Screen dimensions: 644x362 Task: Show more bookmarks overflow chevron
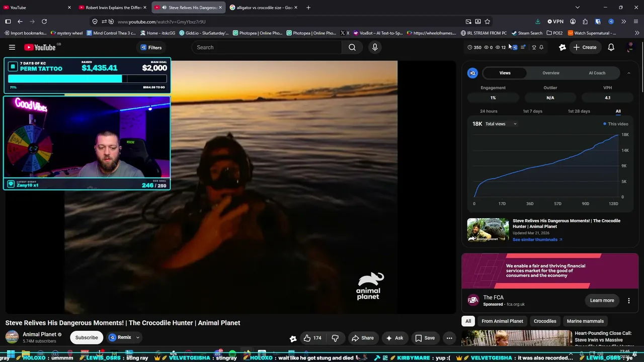[x=637, y=33]
